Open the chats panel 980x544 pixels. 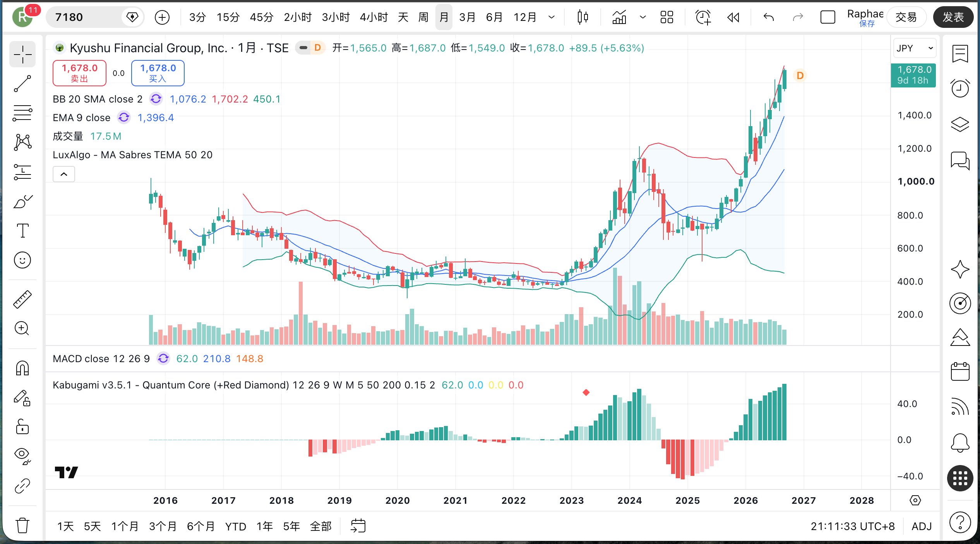coord(960,160)
